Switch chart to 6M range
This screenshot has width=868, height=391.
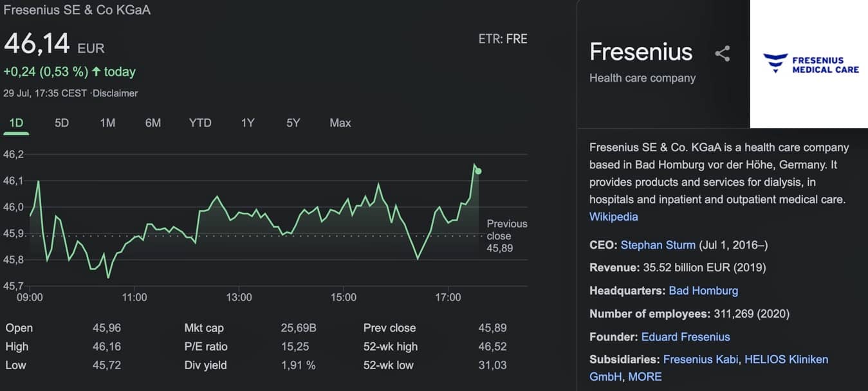click(x=153, y=123)
